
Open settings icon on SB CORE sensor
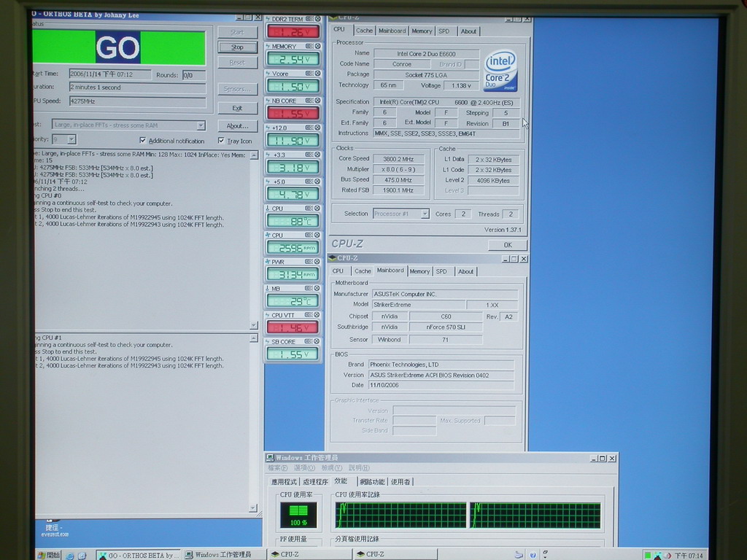(x=309, y=341)
